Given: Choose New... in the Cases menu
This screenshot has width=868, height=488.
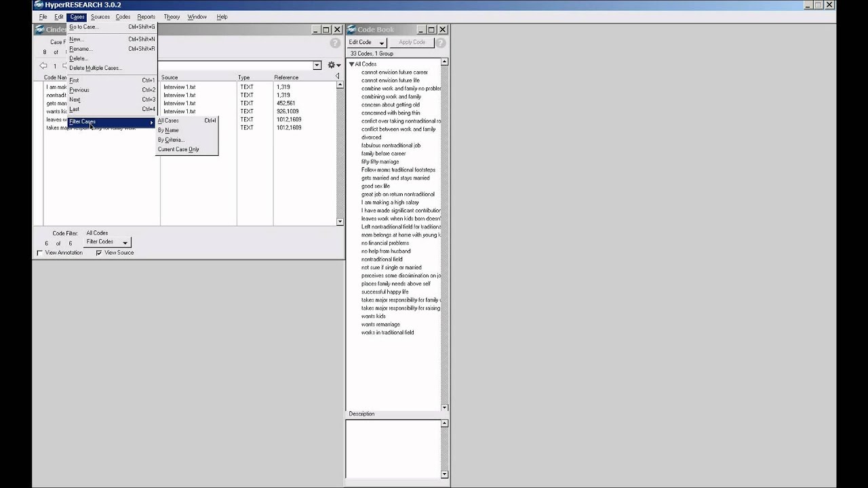Looking at the screenshot, I should [x=112, y=39].
